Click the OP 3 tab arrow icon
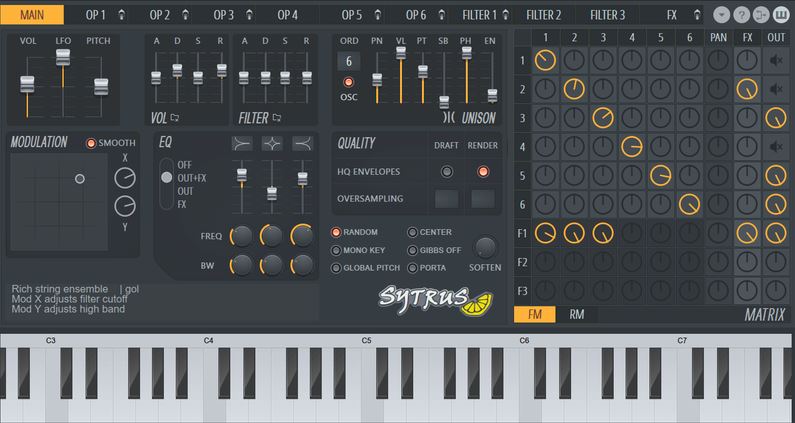The height and width of the screenshot is (423, 795). click(249, 15)
